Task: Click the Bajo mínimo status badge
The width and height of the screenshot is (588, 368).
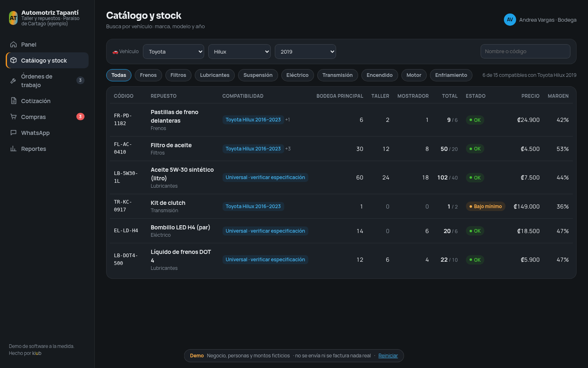Action: [486, 206]
